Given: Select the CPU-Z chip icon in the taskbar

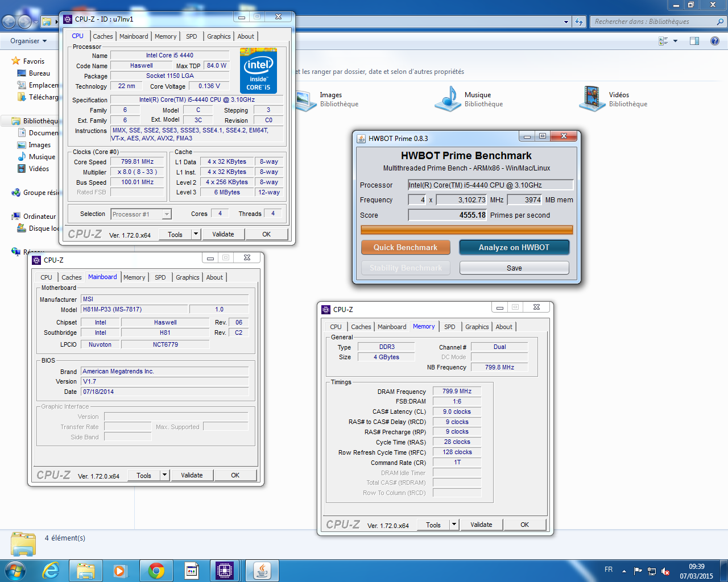Looking at the screenshot, I should [225, 570].
